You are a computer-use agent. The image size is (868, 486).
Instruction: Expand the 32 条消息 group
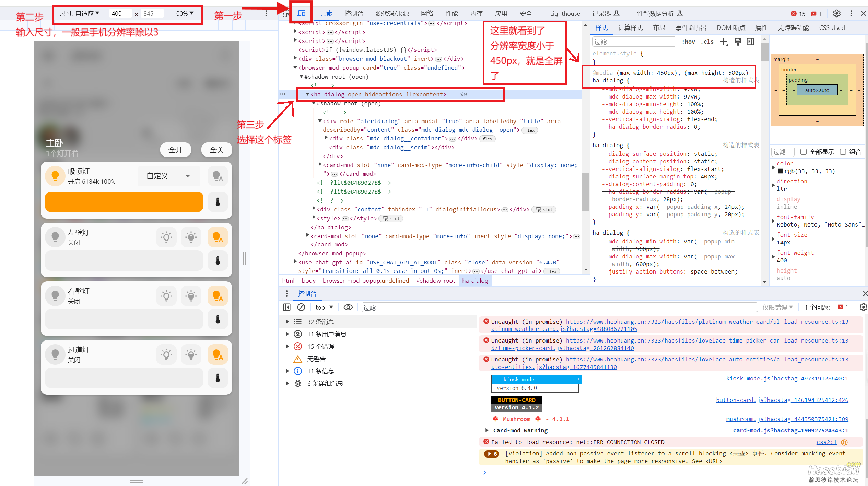coord(288,322)
